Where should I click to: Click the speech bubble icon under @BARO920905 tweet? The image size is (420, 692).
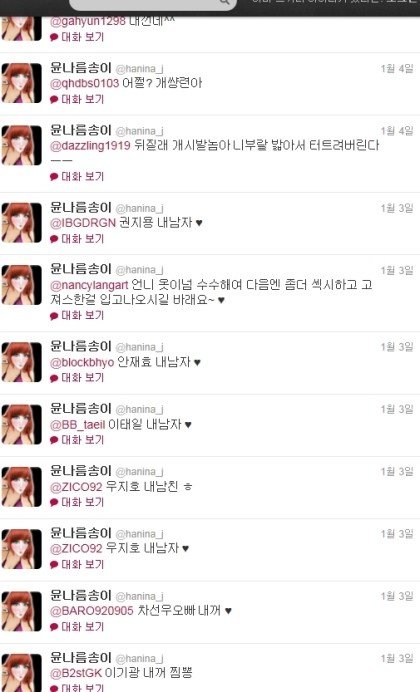(x=54, y=627)
